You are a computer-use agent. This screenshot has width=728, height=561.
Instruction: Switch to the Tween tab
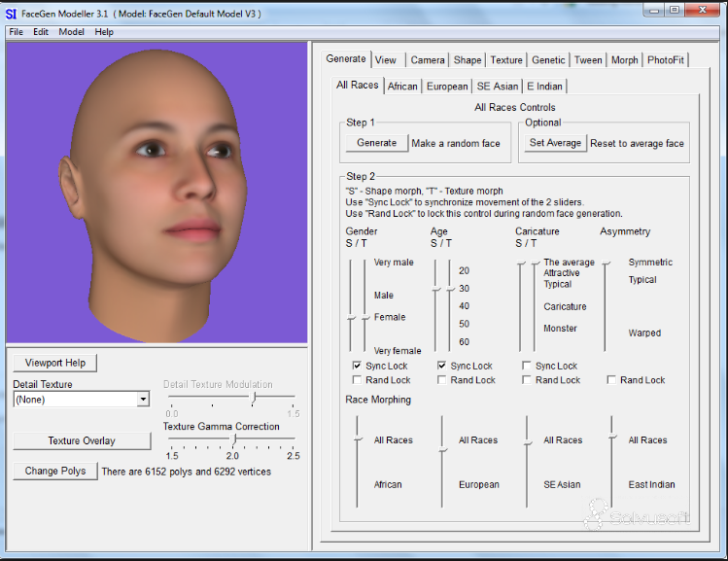[x=588, y=60]
